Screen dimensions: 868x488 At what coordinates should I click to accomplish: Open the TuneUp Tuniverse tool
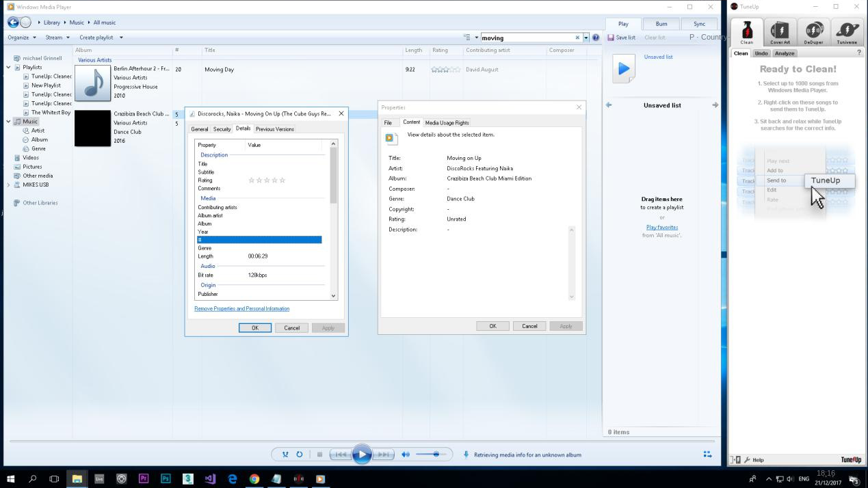click(847, 32)
